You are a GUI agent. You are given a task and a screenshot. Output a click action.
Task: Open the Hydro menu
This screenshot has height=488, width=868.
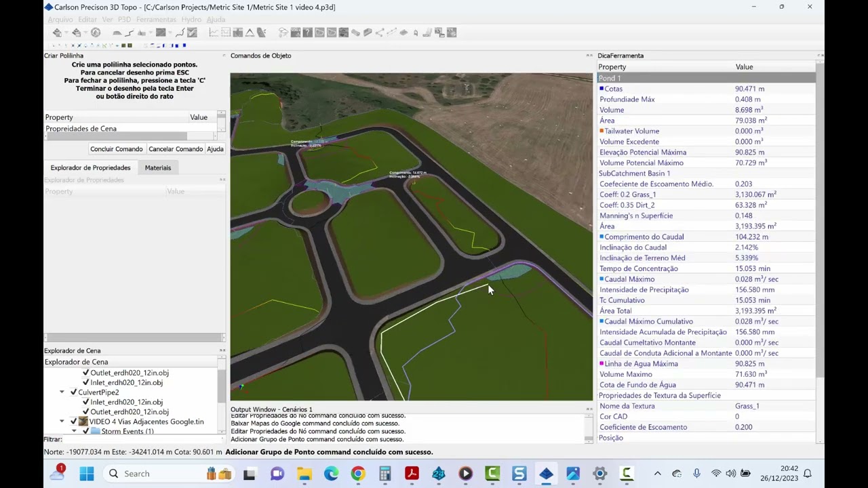pos(191,20)
